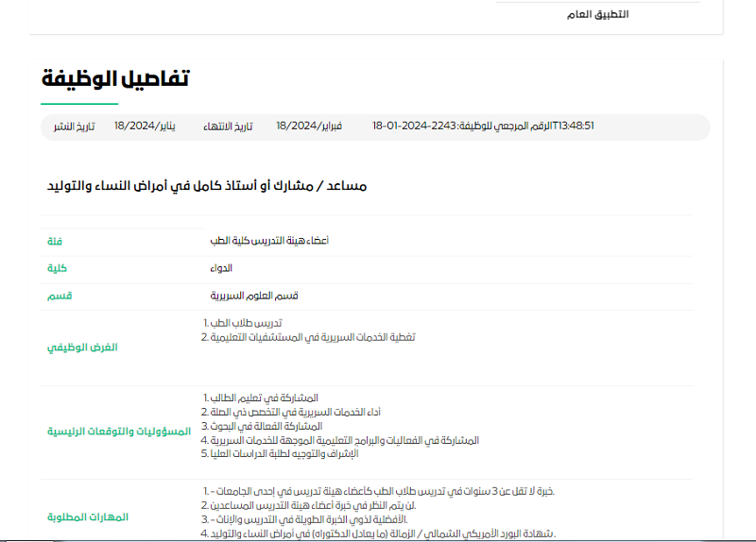Viewport: 756px width, 542px height.
Task: Click the 'تاريخ النشر' publish date label
Action: [72, 127]
